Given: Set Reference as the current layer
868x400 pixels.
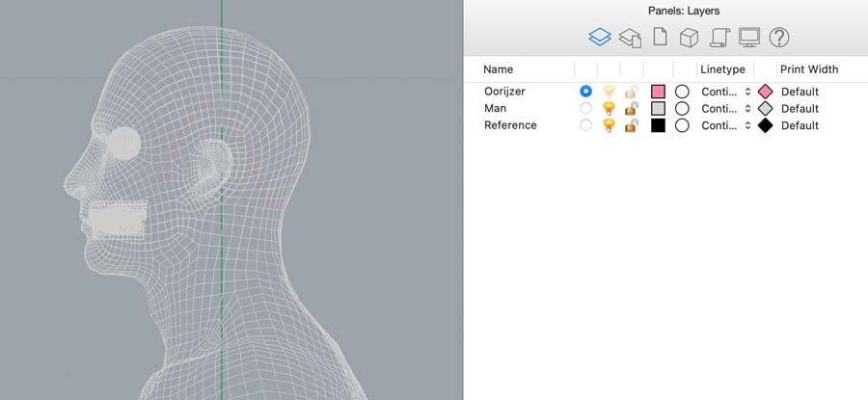Looking at the screenshot, I should point(585,125).
